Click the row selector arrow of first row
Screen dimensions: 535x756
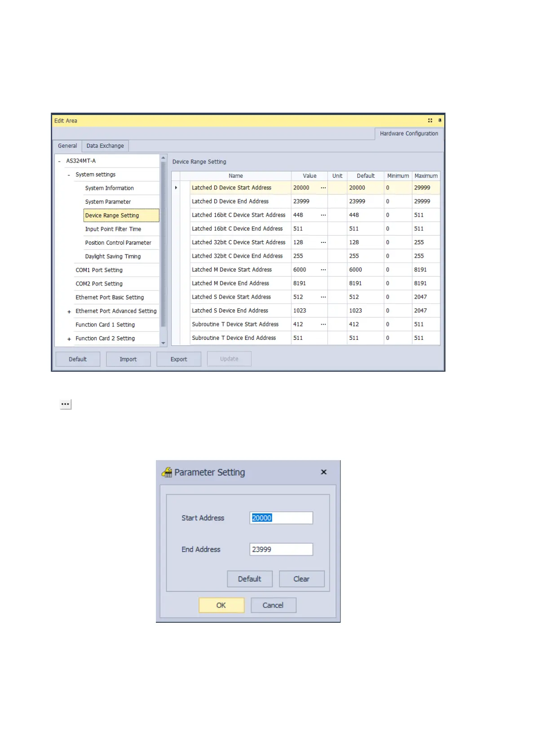tap(176, 188)
